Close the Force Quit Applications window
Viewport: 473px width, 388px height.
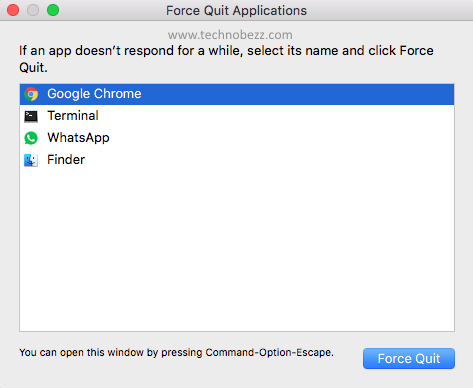[13, 10]
